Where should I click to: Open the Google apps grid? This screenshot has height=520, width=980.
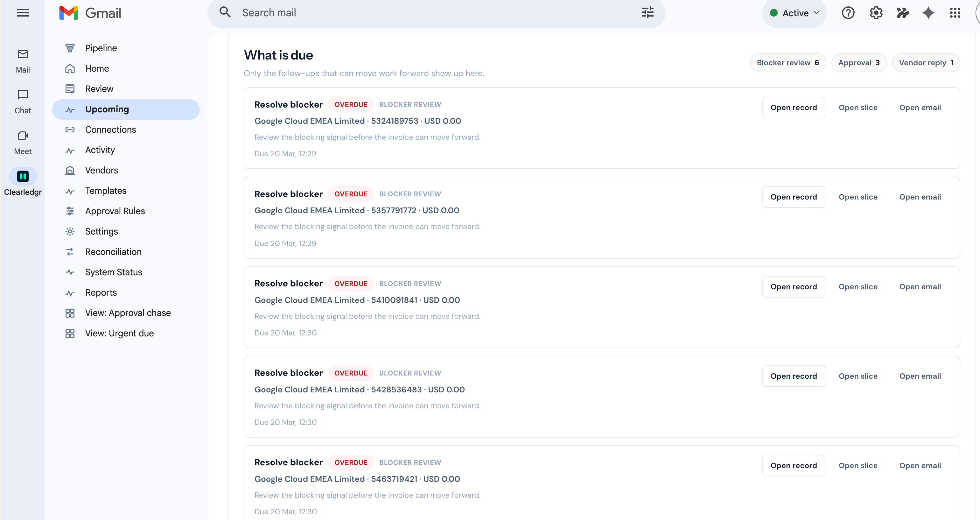pos(955,12)
